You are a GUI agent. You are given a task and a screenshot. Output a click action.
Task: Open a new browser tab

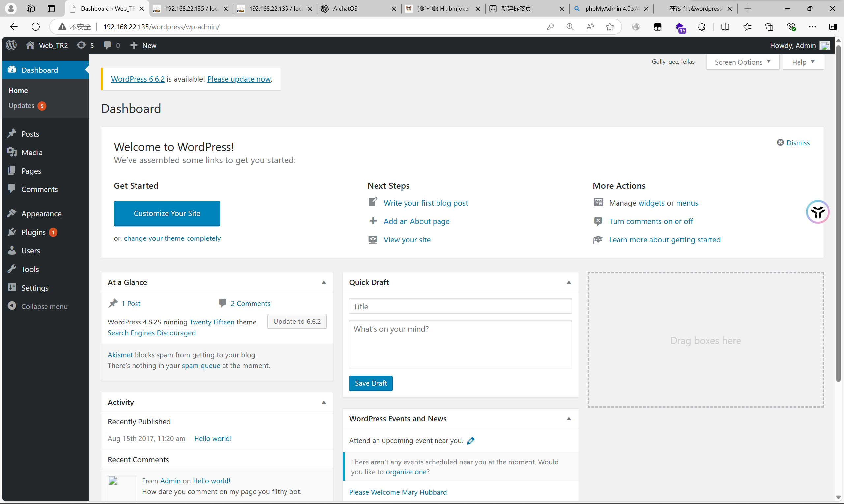point(747,9)
